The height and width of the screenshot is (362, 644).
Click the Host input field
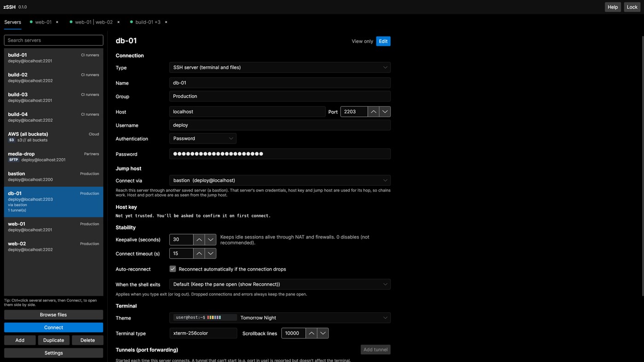[x=247, y=112]
